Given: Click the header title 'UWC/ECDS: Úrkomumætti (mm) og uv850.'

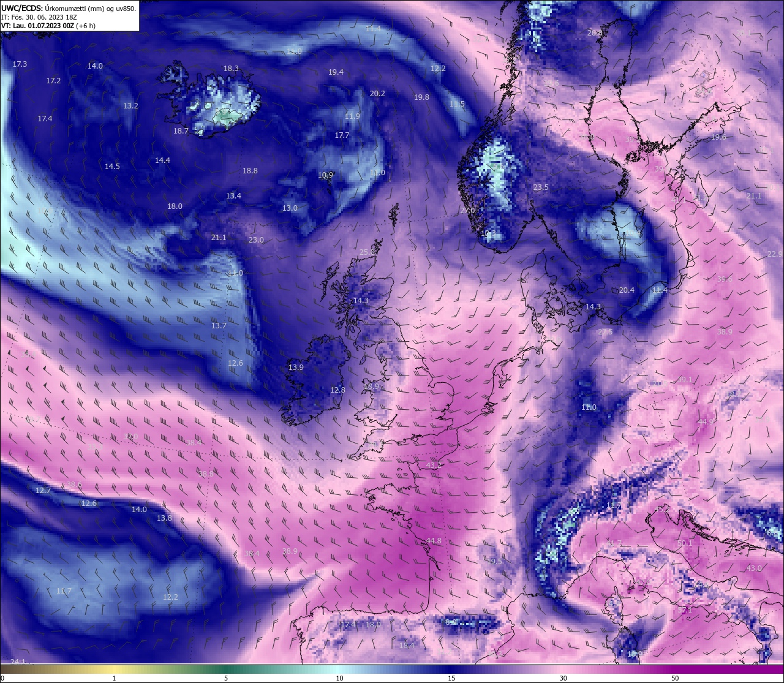Looking at the screenshot, I should [x=69, y=8].
